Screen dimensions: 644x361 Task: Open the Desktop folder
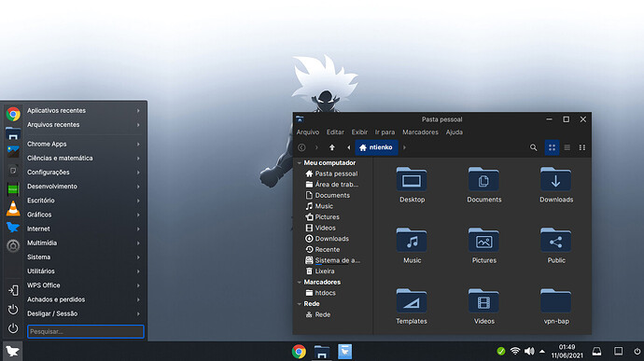412,185
